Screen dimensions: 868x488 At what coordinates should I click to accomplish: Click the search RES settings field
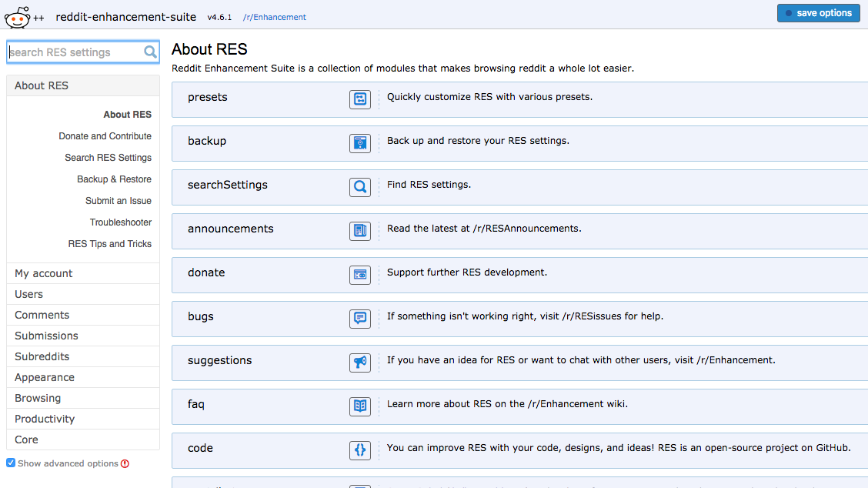coord(83,52)
